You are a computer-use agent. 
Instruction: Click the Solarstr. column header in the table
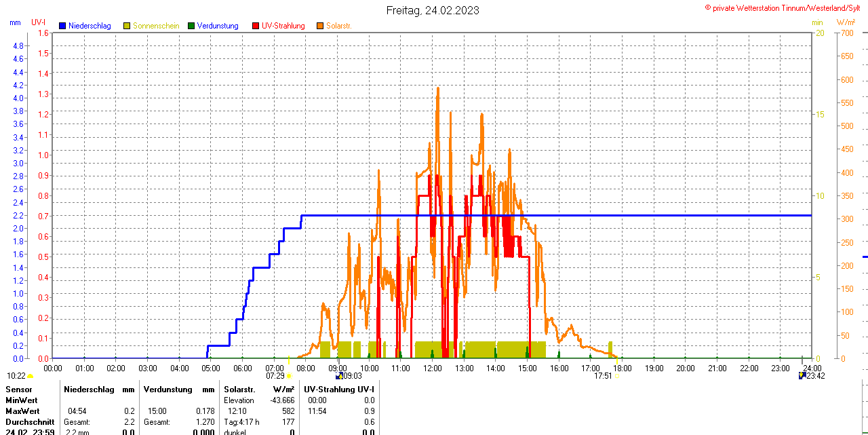239,390
